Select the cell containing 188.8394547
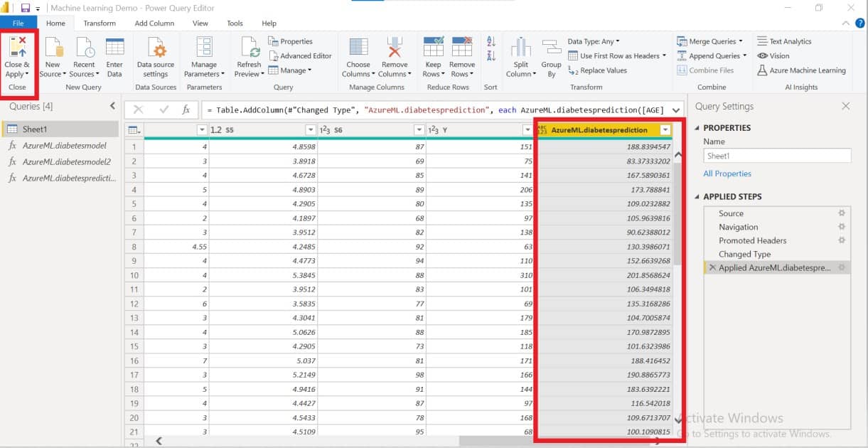 [604, 146]
